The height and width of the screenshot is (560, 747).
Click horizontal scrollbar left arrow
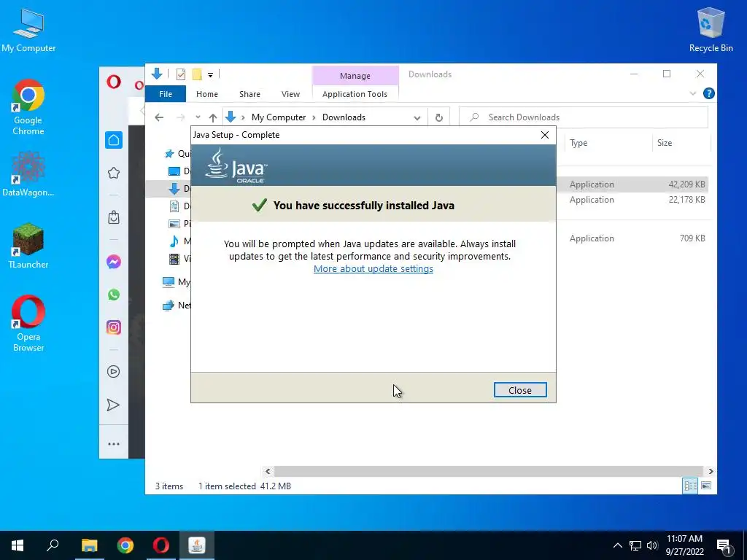point(268,471)
